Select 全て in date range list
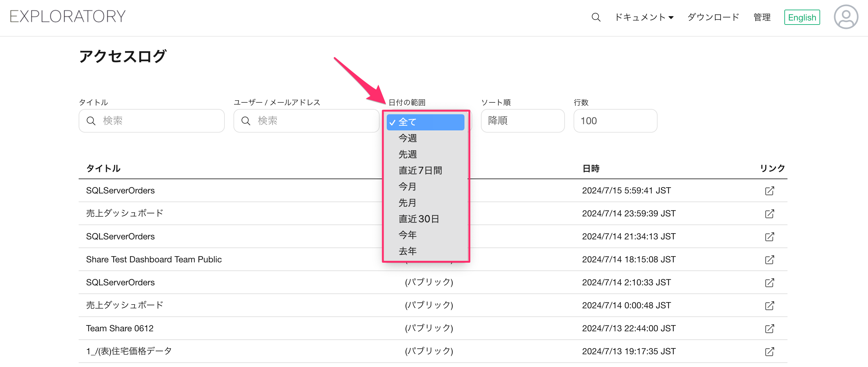This screenshot has height=367, width=868. pos(425,122)
